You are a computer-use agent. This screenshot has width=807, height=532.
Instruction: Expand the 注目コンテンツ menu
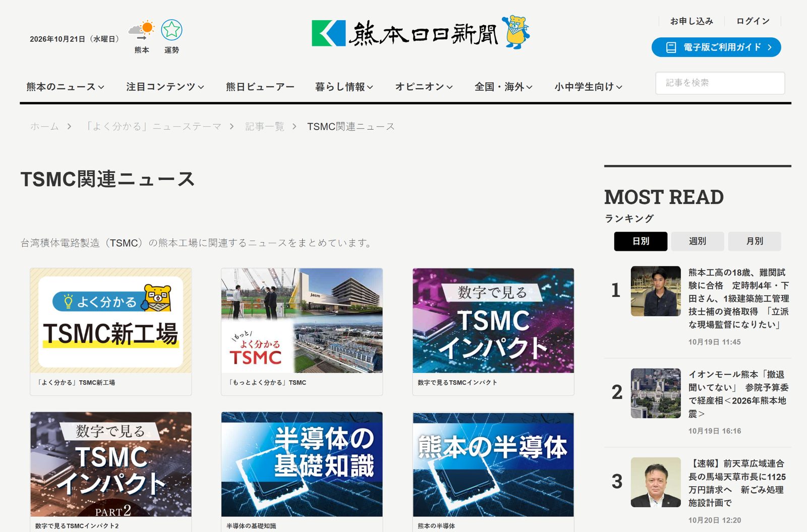[x=165, y=87]
